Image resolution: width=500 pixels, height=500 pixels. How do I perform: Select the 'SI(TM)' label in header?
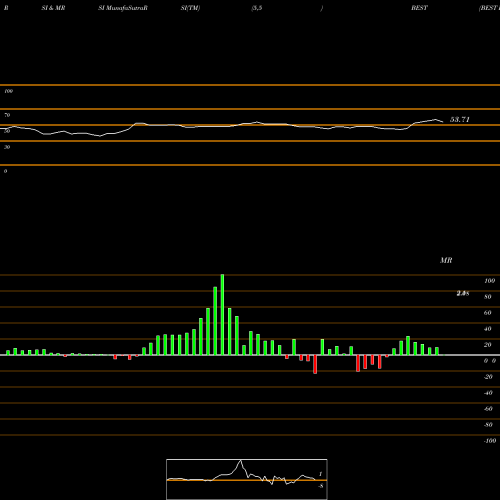190,8
